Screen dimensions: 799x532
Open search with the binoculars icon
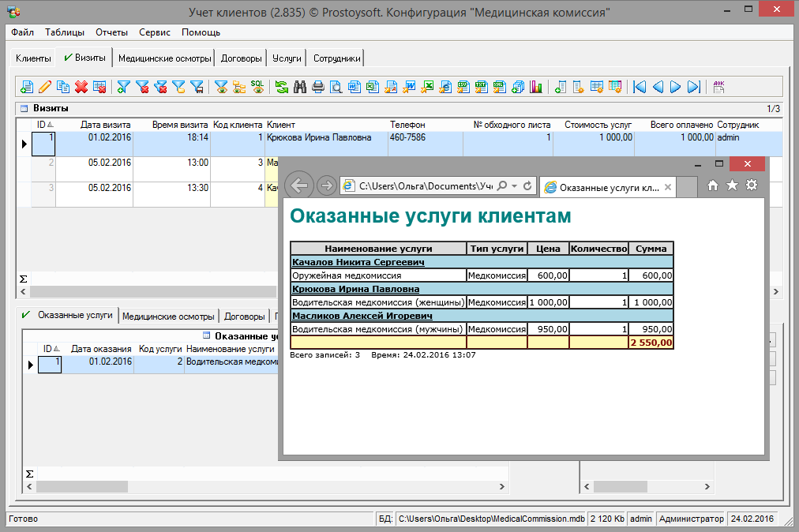point(300,87)
